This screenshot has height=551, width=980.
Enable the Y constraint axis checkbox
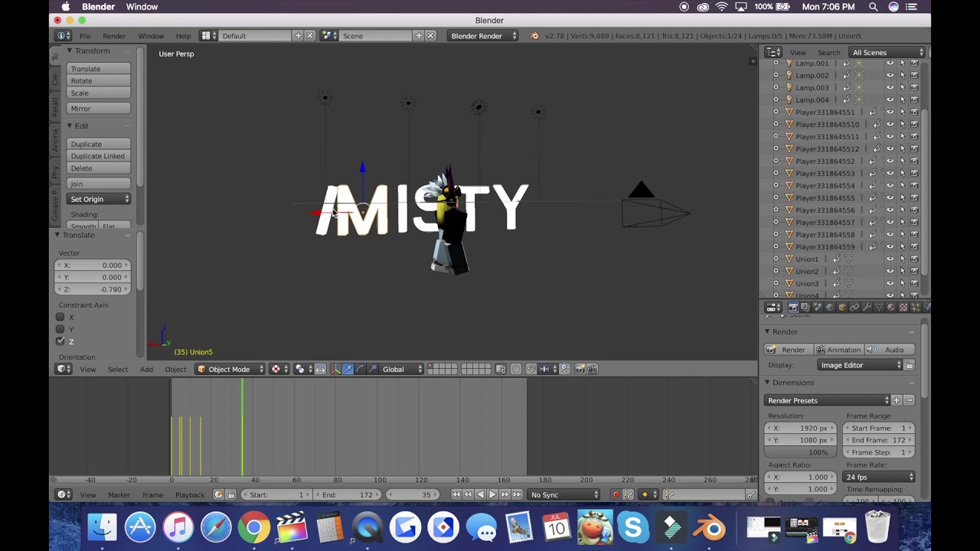60,329
